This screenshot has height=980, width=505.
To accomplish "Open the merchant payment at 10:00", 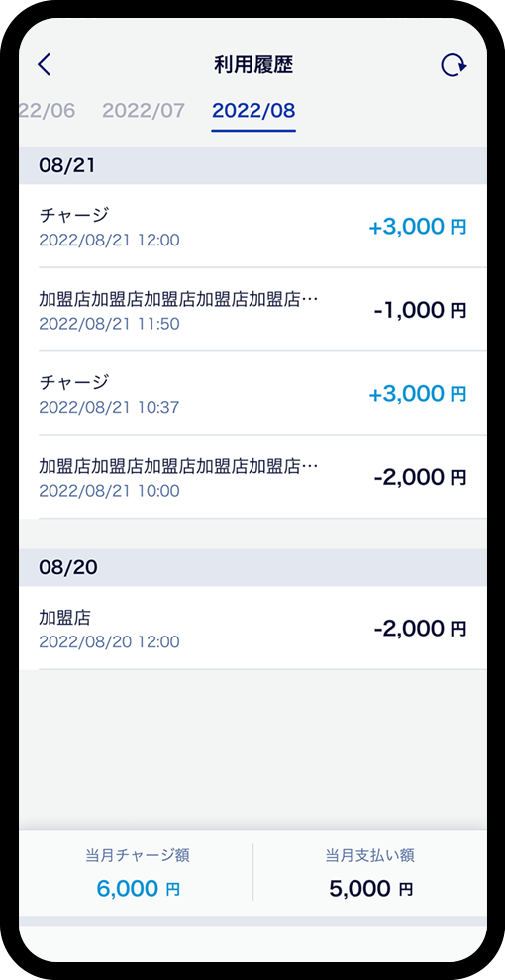I will 252,477.
